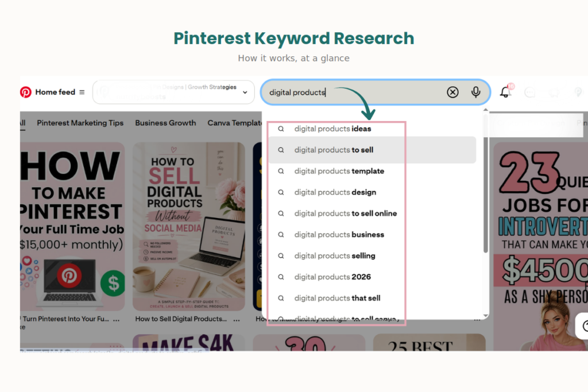Click the suggestions scrollbar down arrow
This screenshot has height=392, width=588.
(486, 316)
